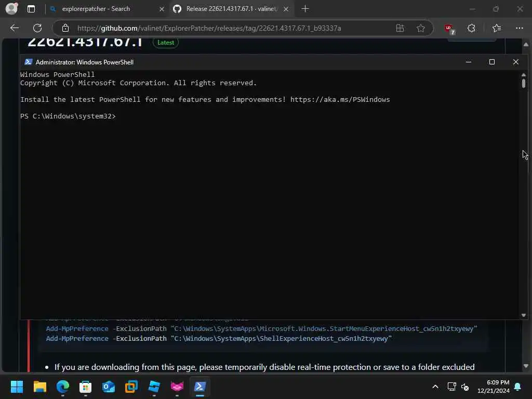The image size is (532, 399).
Task: Open the clock showing 6:09 PM
Action: coord(494,387)
